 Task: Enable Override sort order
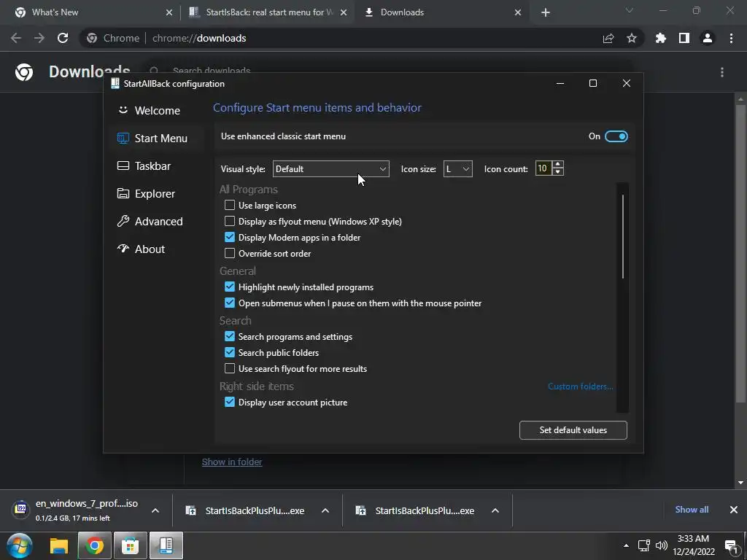230,253
